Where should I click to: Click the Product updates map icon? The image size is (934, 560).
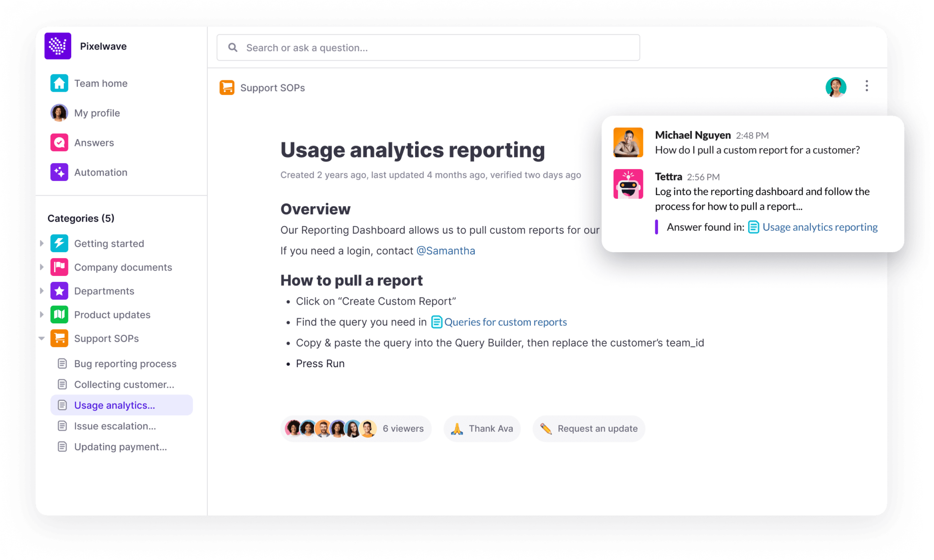point(59,314)
